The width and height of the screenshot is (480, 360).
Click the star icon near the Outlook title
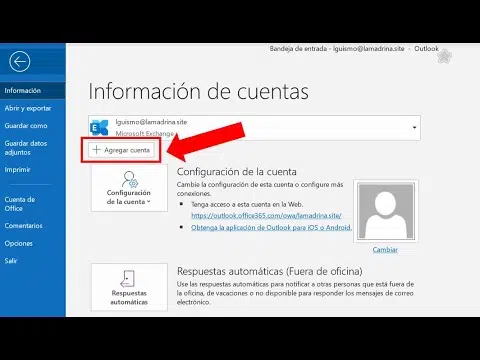pos(444,56)
